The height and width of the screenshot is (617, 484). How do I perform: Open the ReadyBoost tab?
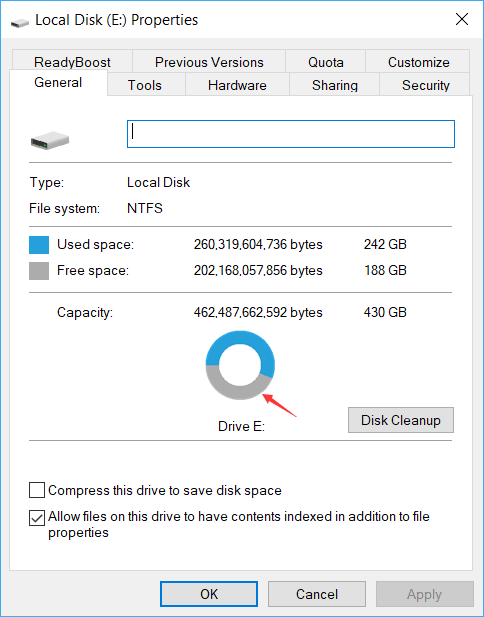[x=72, y=62]
